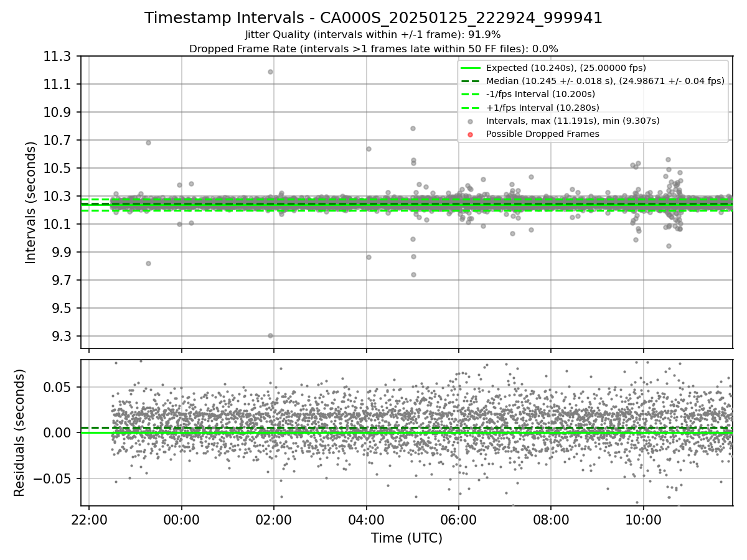Select the 'Jitter Quality' subtitle line

374,35
